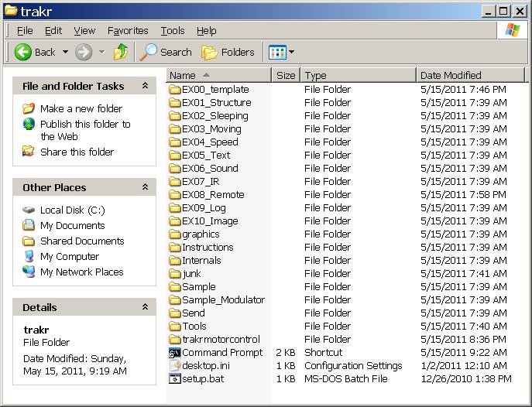The width and height of the screenshot is (532, 407).
Task: Go up one folder level
Action: 121,52
